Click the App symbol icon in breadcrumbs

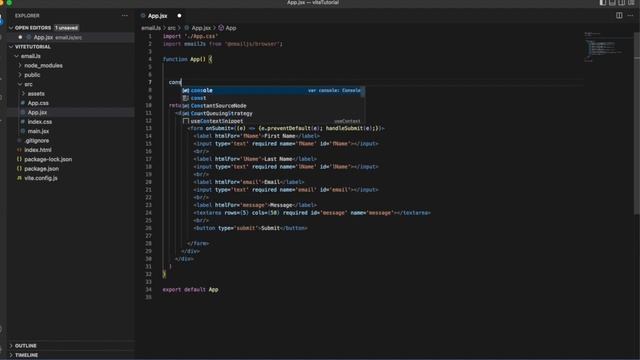pos(221,28)
